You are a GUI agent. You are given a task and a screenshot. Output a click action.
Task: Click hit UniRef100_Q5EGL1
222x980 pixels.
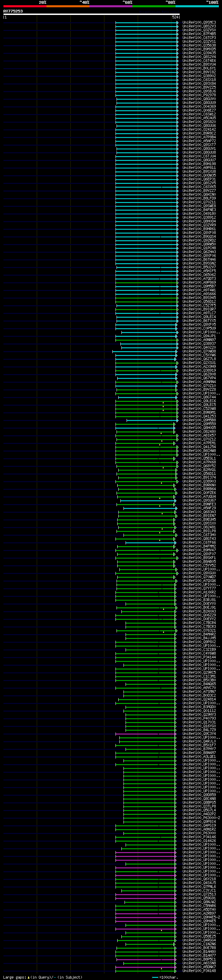coord(199,459)
